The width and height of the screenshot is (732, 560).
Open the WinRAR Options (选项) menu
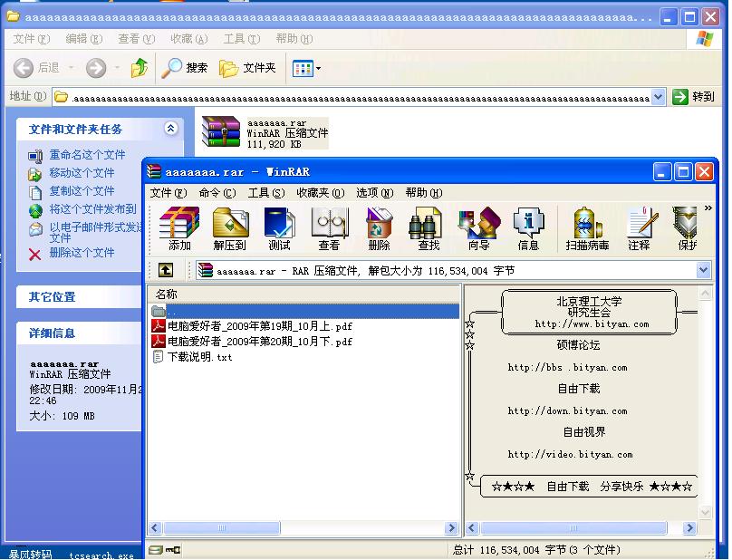(375, 192)
